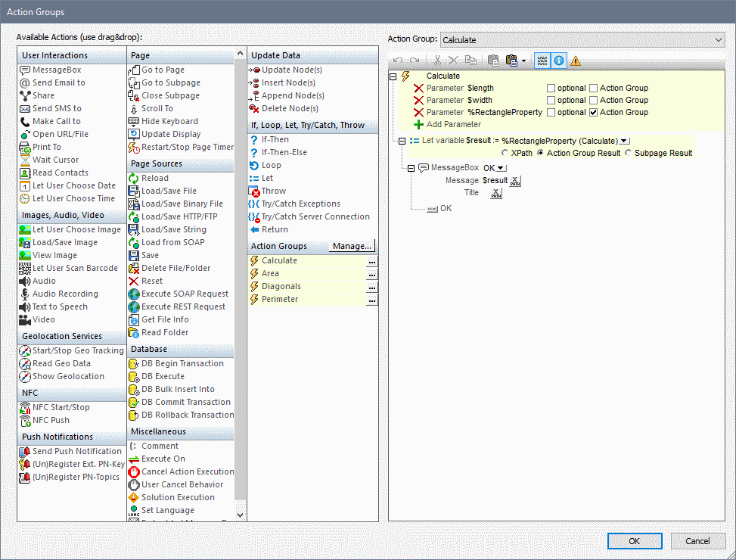This screenshot has height=560, width=736.
Task: Uncheck Action Group for %RectangleProperty
Action: tap(594, 113)
